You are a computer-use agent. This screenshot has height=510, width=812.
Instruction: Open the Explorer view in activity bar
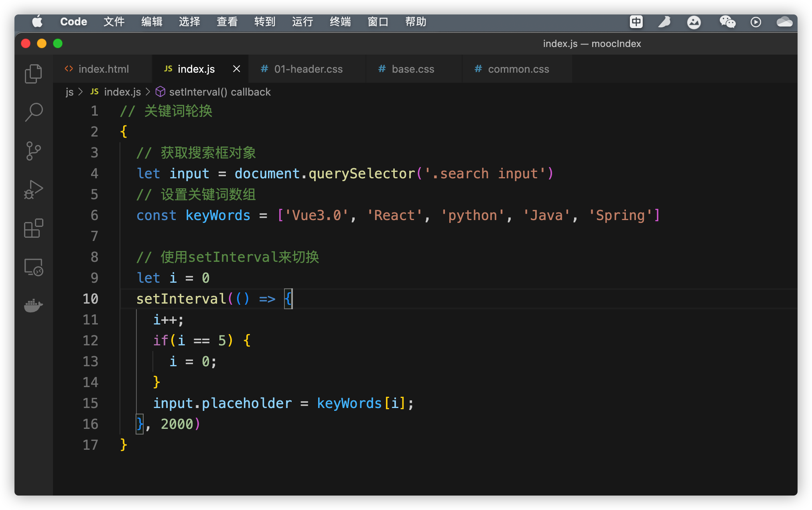[x=33, y=74]
